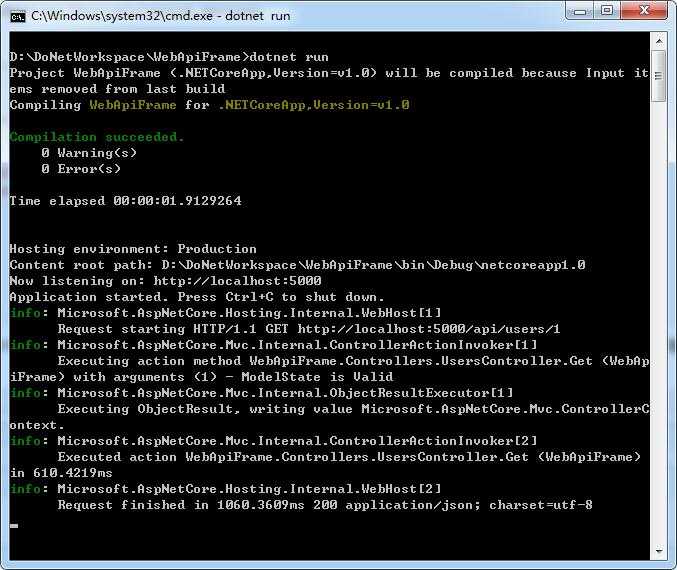Click the 'ModelState is Valid' text

[x=317, y=377]
